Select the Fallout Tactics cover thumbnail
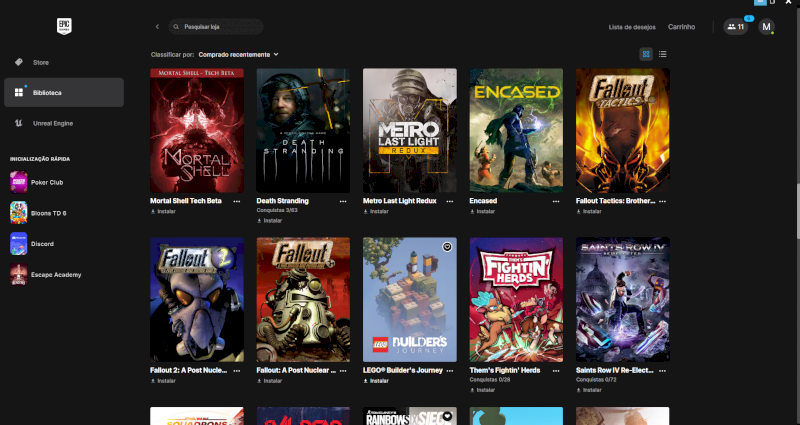Screen dimensions: 800x425 (x=622, y=130)
